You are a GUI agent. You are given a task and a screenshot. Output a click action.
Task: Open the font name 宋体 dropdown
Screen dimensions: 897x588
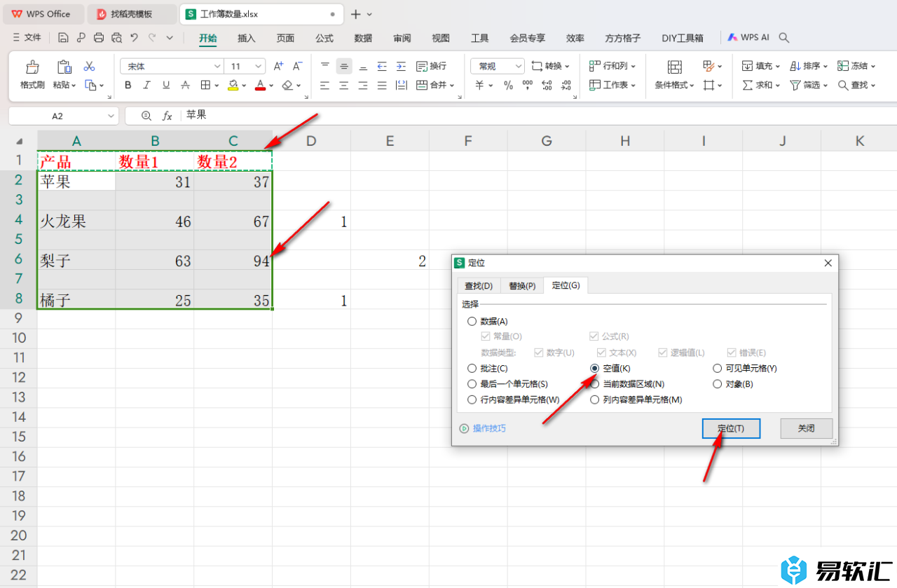click(x=217, y=67)
